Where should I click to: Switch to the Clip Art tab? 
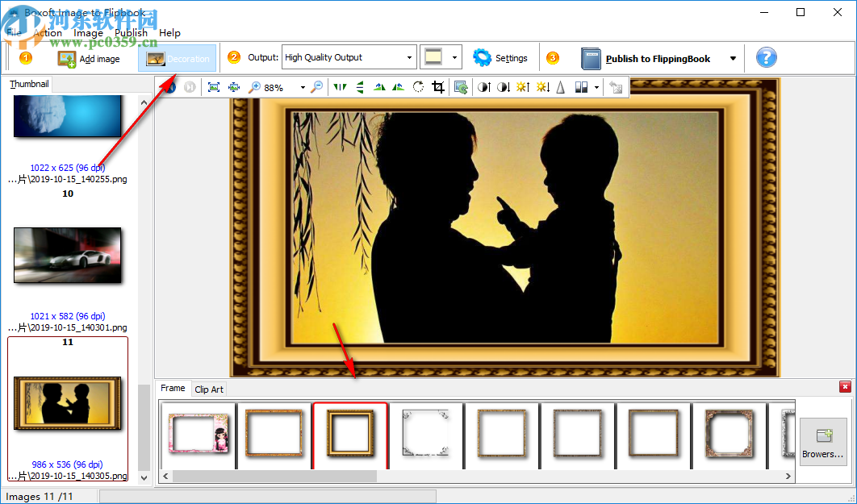[209, 389]
